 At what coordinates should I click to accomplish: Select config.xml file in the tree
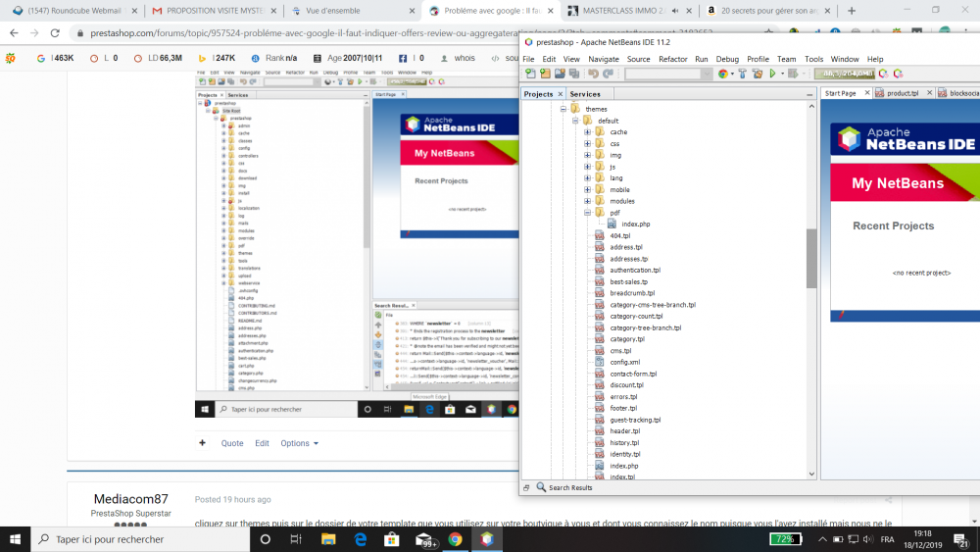point(624,362)
